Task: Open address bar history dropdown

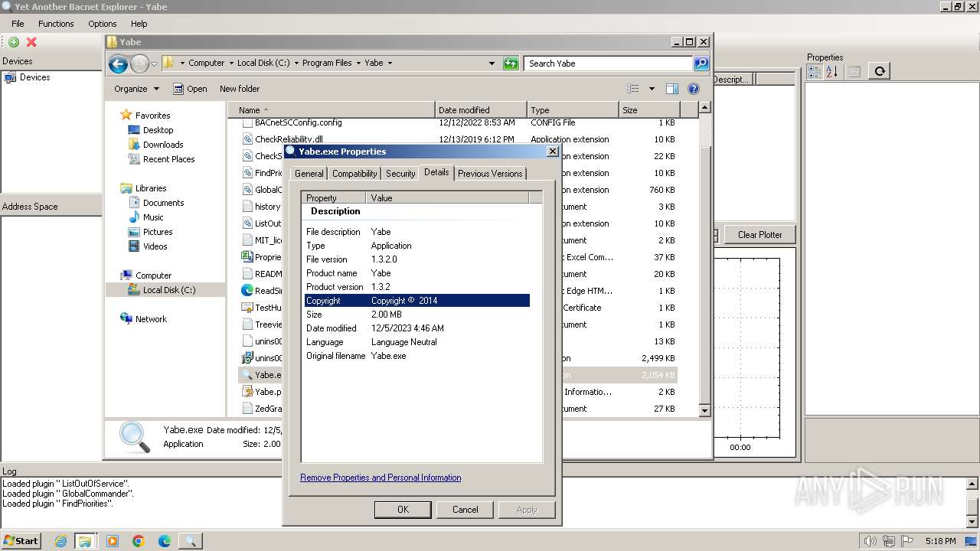Action: (x=492, y=64)
